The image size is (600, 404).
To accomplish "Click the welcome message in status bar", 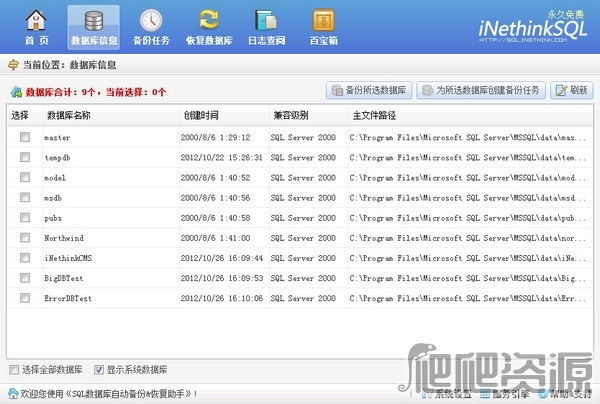I will click(109, 394).
